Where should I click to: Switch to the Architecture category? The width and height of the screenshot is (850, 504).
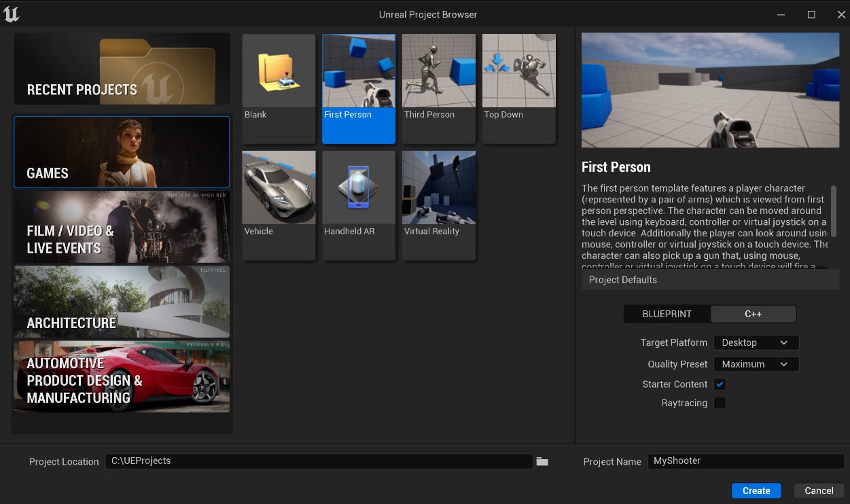(x=122, y=302)
